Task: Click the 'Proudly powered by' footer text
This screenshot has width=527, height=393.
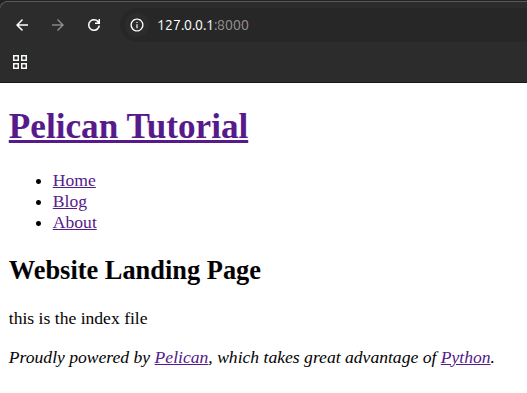Action: click(79, 358)
